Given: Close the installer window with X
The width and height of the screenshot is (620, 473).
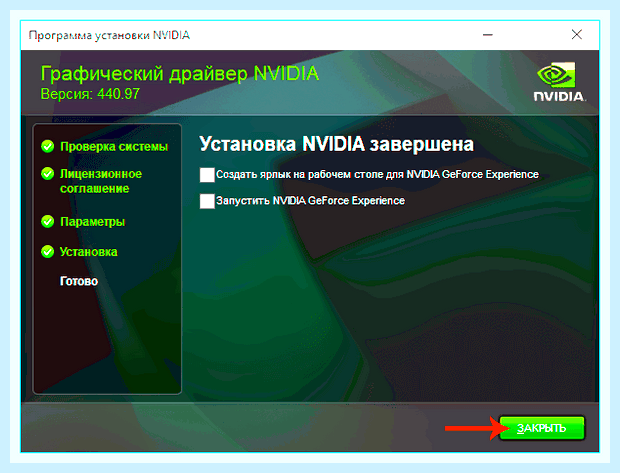Looking at the screenshot, I should click(x=577, y=35).
